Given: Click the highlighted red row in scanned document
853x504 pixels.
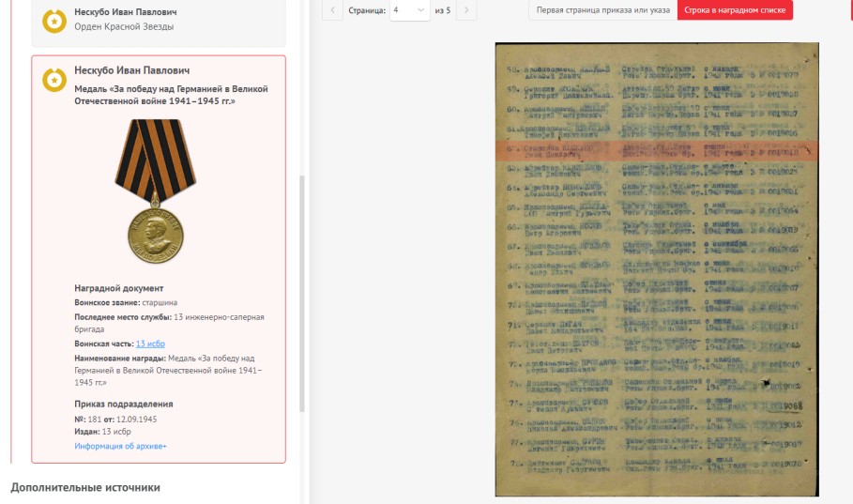Looking at the screenshot, I should 656,149.
